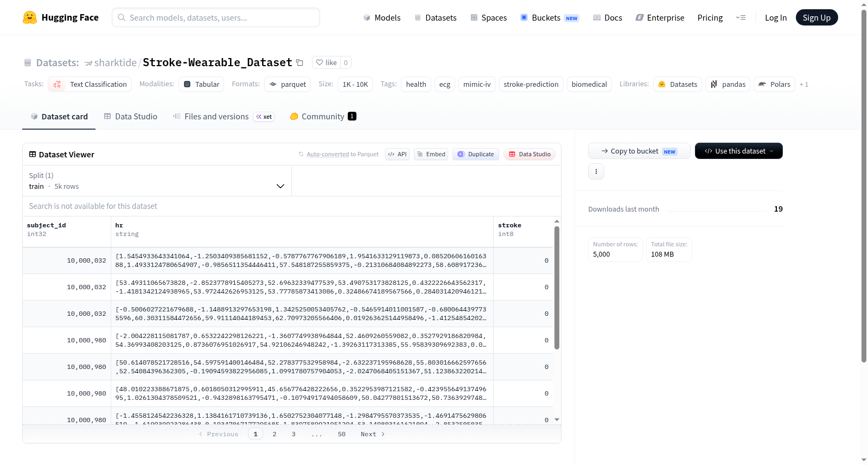
Task: Click the page's main vertical scrollbar
Action: (x=864, y=186)
